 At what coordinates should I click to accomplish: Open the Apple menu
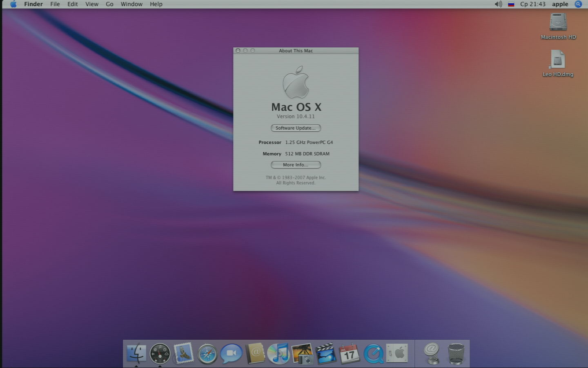coord(13,4)
